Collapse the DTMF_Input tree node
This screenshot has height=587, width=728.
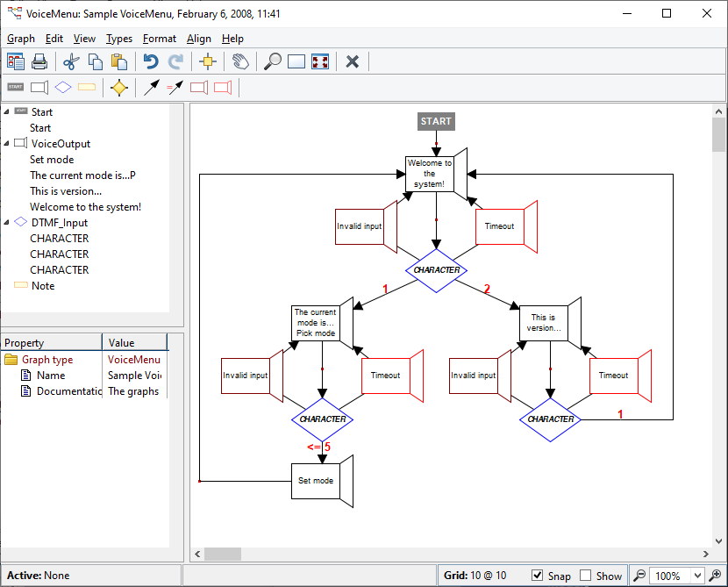(x=7, y=223)
